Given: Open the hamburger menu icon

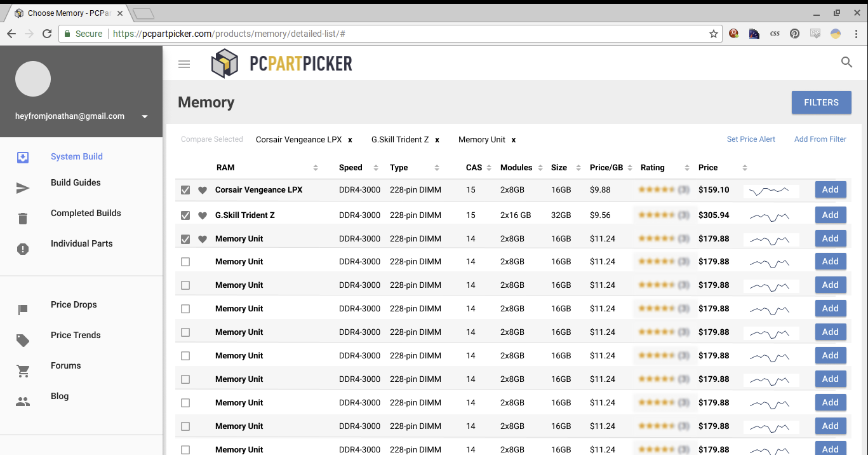Looking at the screenshot, I should point(184,64).
